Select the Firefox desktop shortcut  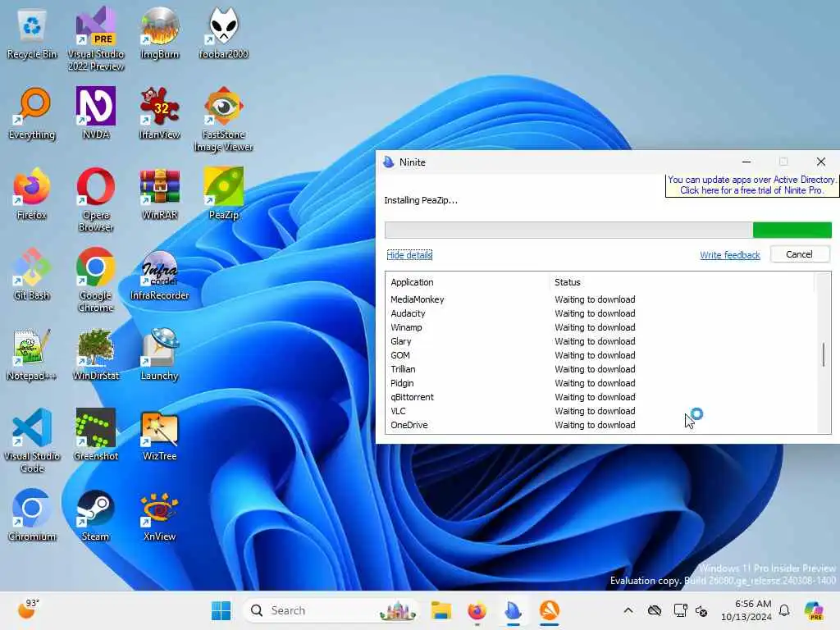tap(32, 194)
